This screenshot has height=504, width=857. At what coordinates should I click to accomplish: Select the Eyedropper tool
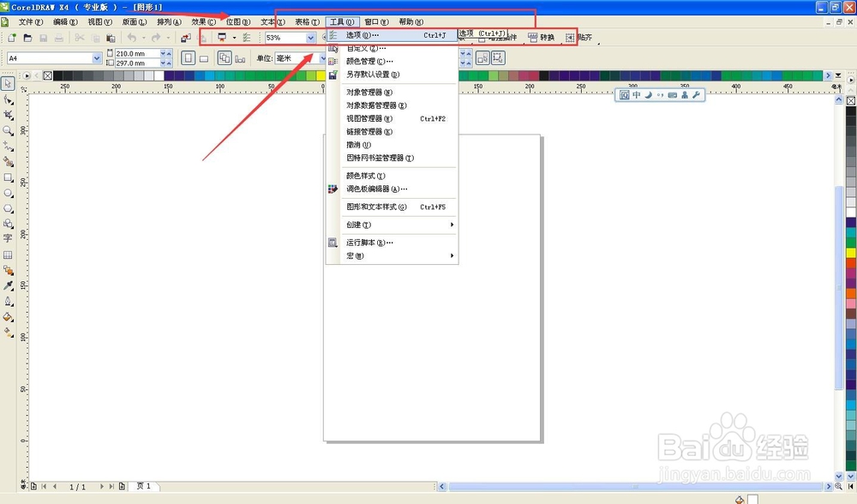pos(8,286)
